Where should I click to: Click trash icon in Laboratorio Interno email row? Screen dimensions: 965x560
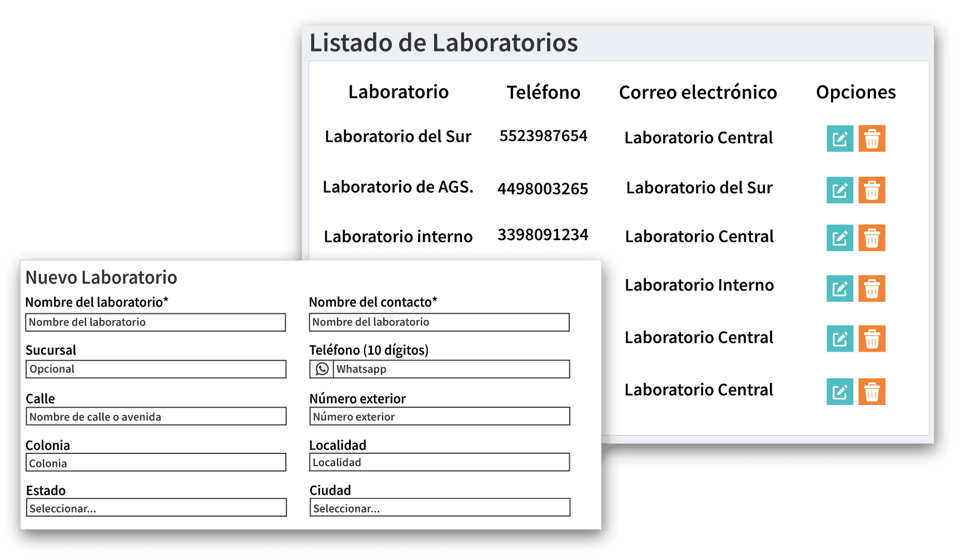[x=872, y=288]
